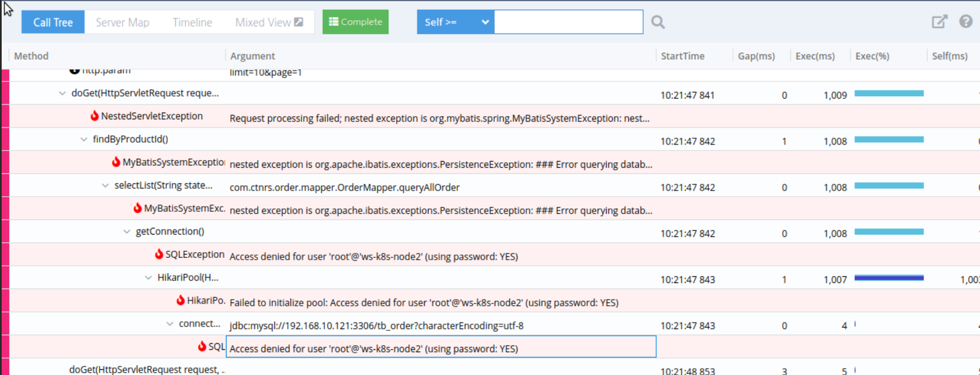
Task: Collapse the getConnection() node
Action: [x=127, y=232]
